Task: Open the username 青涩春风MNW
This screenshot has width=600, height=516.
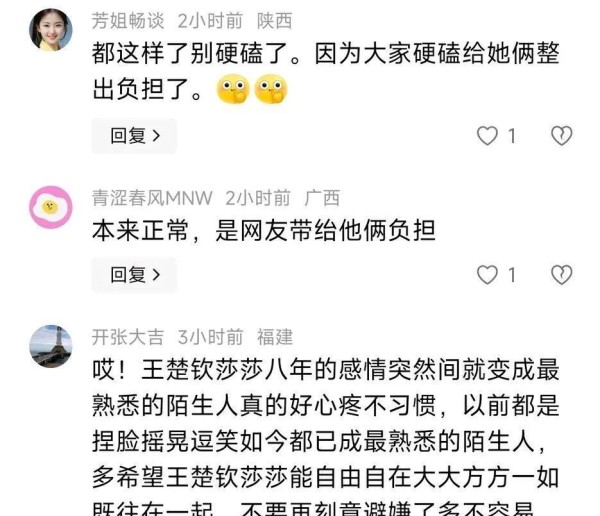Action: pos(152,198)
